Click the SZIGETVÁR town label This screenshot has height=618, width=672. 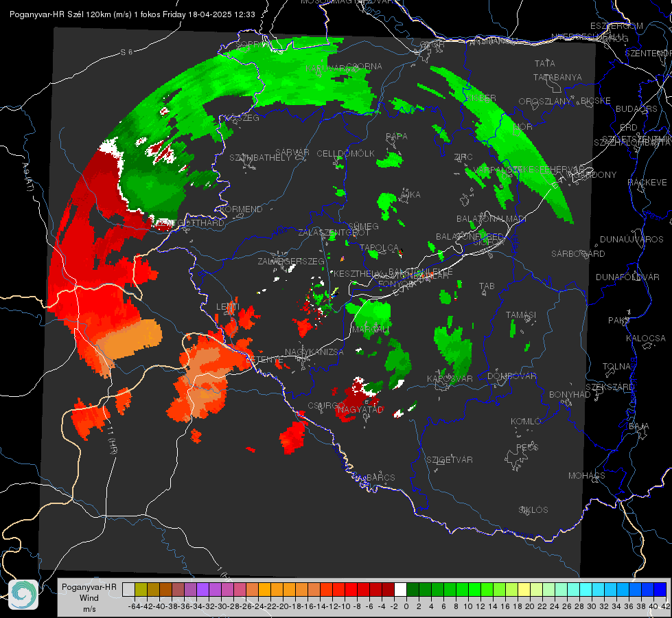click(x=450, y=460)
